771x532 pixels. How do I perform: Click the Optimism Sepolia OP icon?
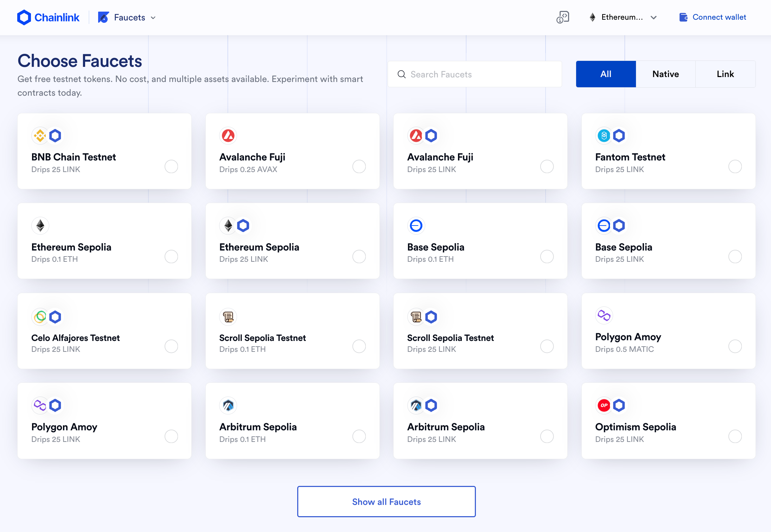click(x=604, y=405)
